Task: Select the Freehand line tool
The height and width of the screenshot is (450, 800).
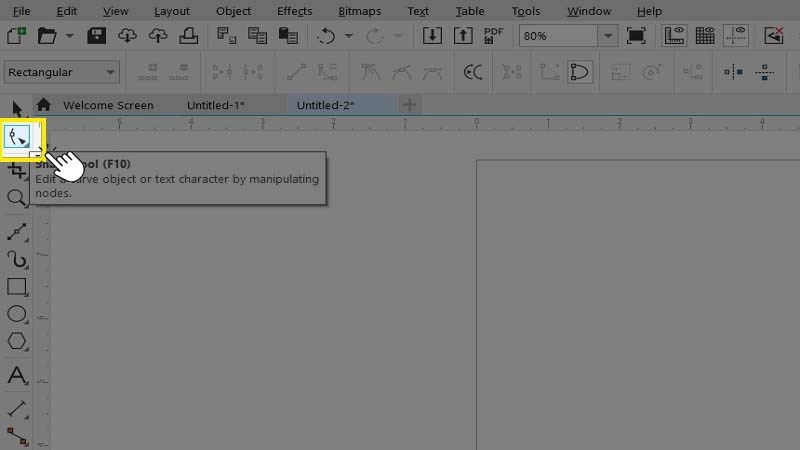Action: point(17,232)
